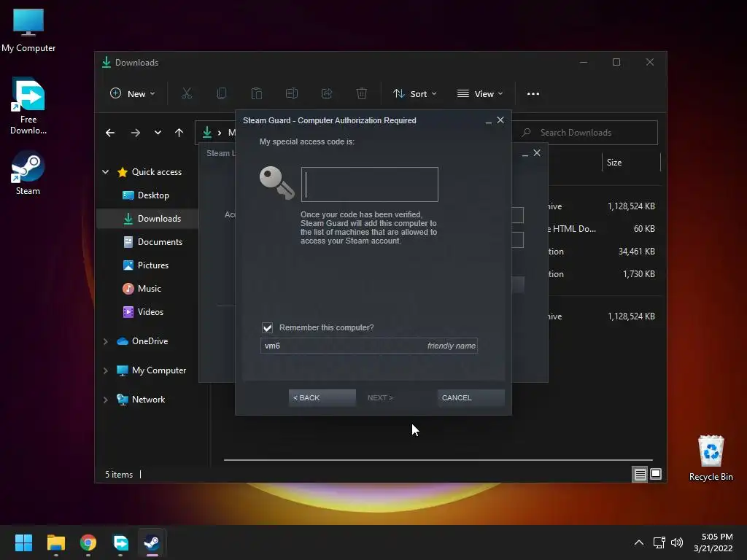Click CANCEL in Steam Guard dialog

(471, 397)
